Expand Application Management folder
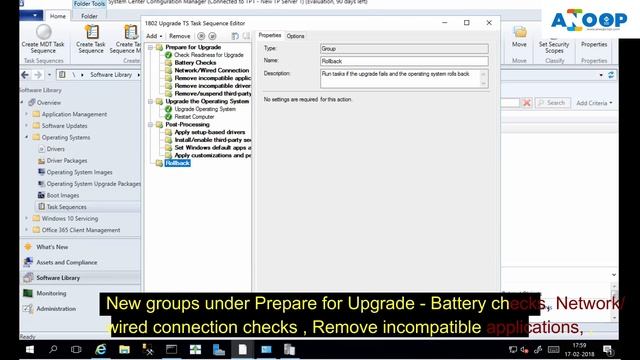The width and height of the screenshot is (640, 360). click(x=27, y=114)
